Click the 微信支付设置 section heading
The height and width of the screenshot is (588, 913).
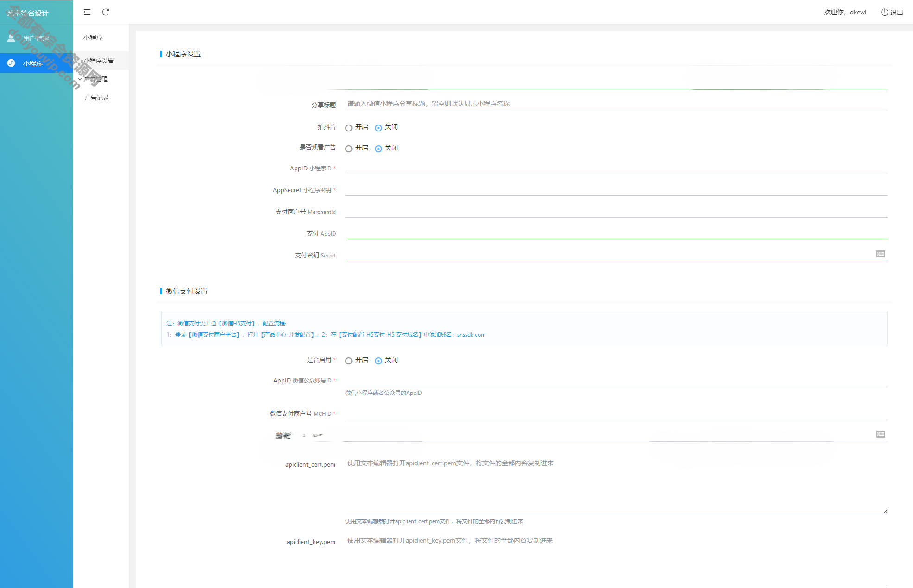tap(187, 291)
